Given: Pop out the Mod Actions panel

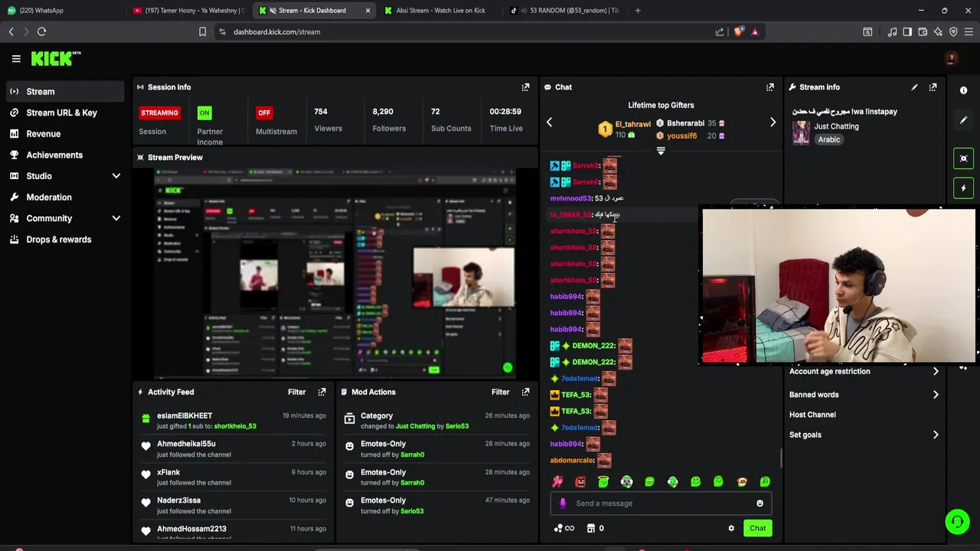Looking at the screenshot, I should (525, 392).
